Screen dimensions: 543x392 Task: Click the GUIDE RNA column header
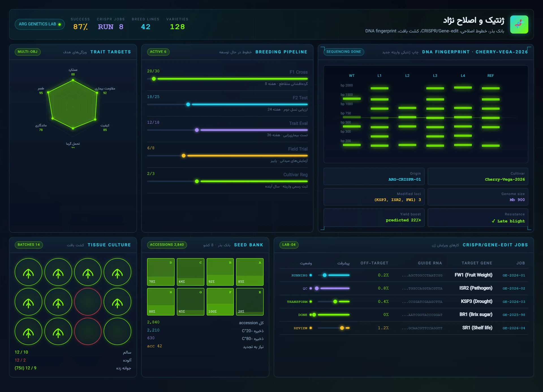point(430,263)
